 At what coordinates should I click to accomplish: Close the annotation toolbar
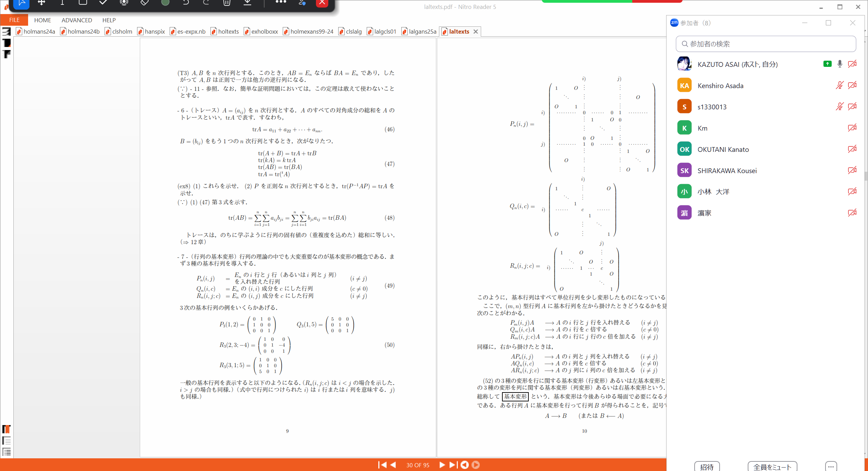click(322, 3)
